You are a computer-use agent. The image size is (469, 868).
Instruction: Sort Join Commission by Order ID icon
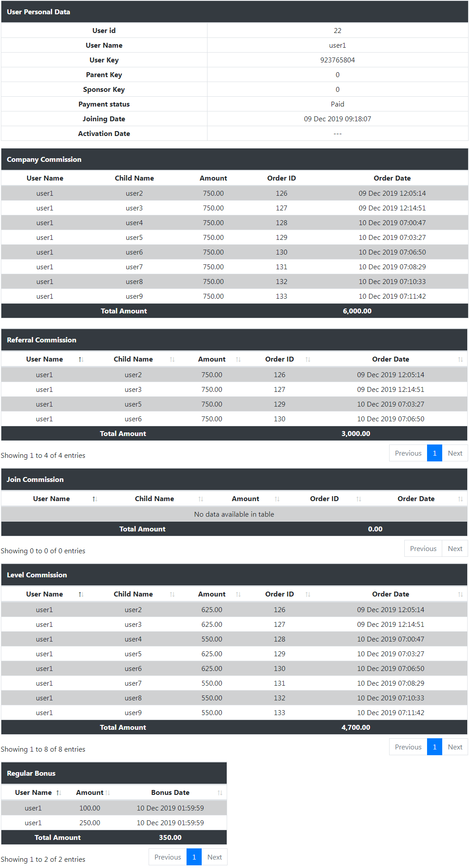(359, 499)
